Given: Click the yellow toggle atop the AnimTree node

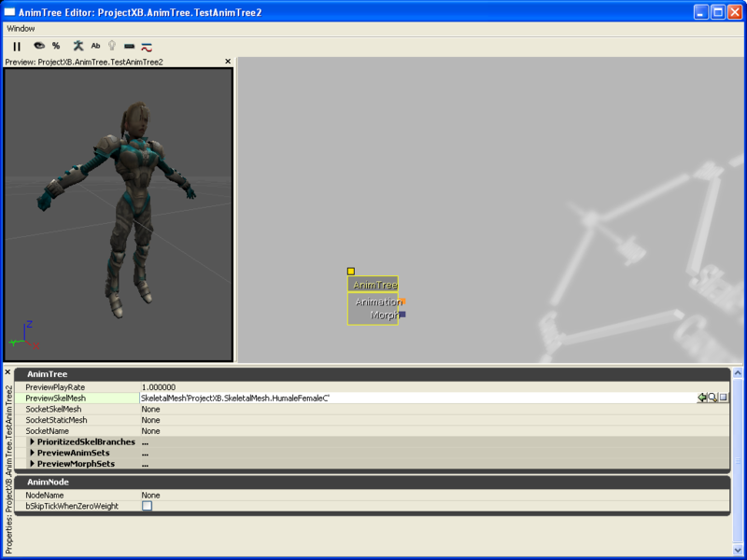Looking at the screenshot, I should (x=350, y=271).
